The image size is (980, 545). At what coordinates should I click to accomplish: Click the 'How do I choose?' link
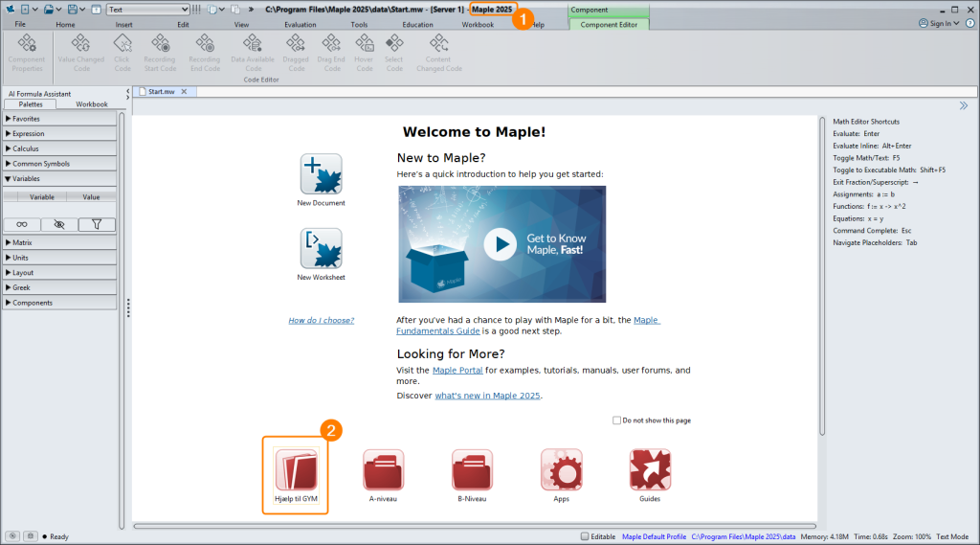coord(322,320)
